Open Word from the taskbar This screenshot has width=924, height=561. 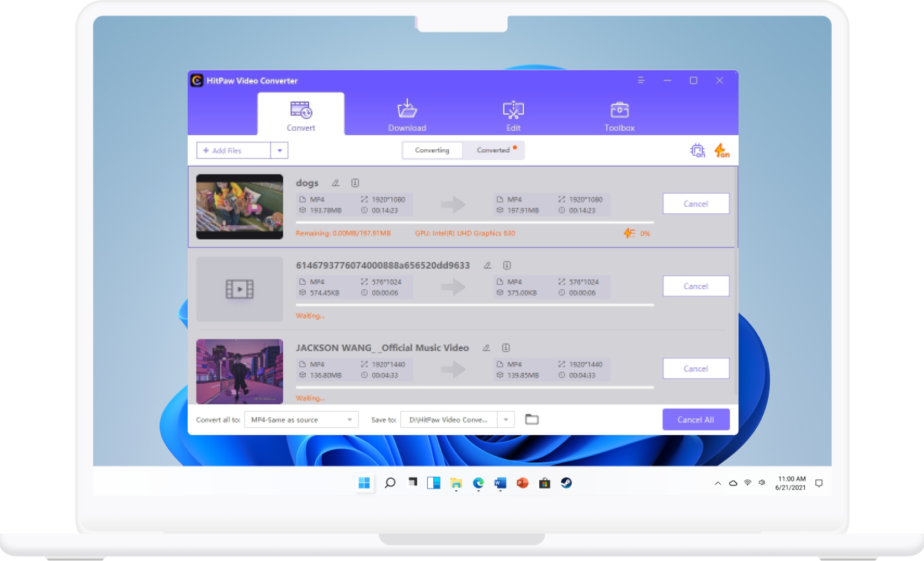coord(500,483)
